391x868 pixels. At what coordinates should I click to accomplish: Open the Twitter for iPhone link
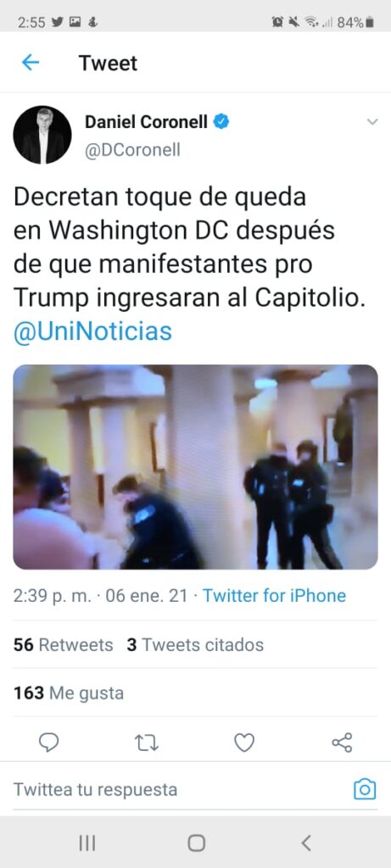click(274, 596)
